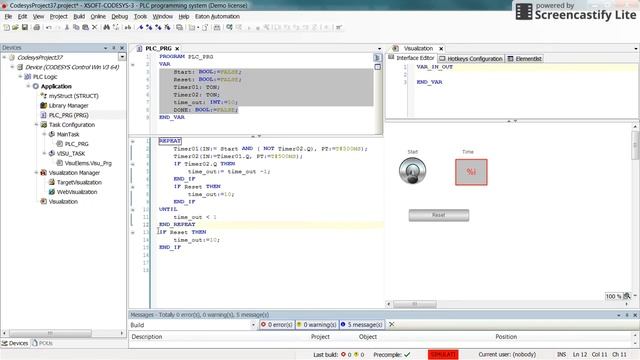Select the red Time display rectangle
Viewport: 640px width, 360px height.
[x=471, y=172]
